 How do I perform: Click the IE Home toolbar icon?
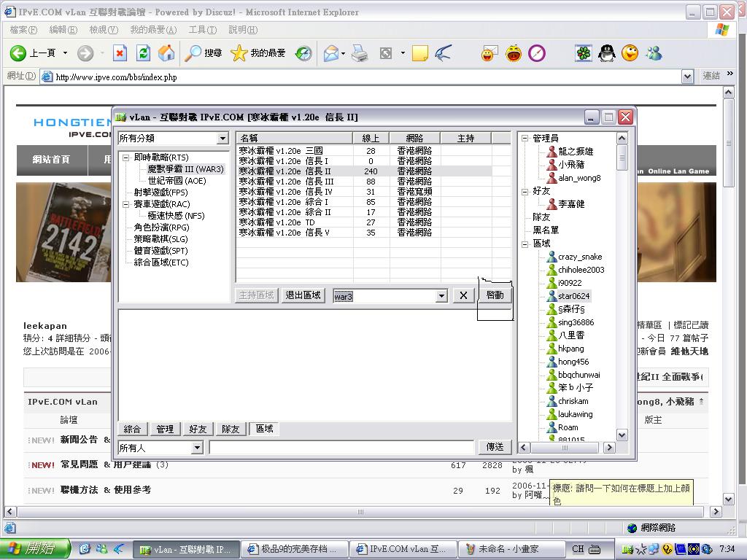pos(166,53)
